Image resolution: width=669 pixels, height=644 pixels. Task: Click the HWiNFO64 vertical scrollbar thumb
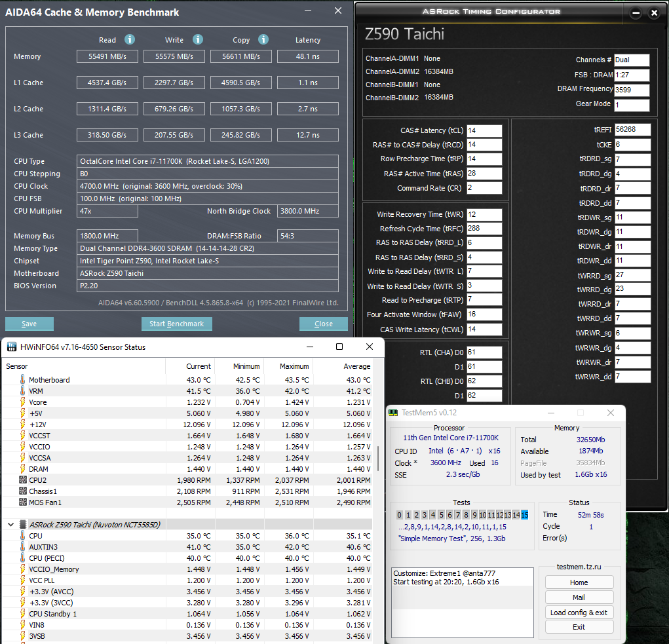tap(378, 458)
